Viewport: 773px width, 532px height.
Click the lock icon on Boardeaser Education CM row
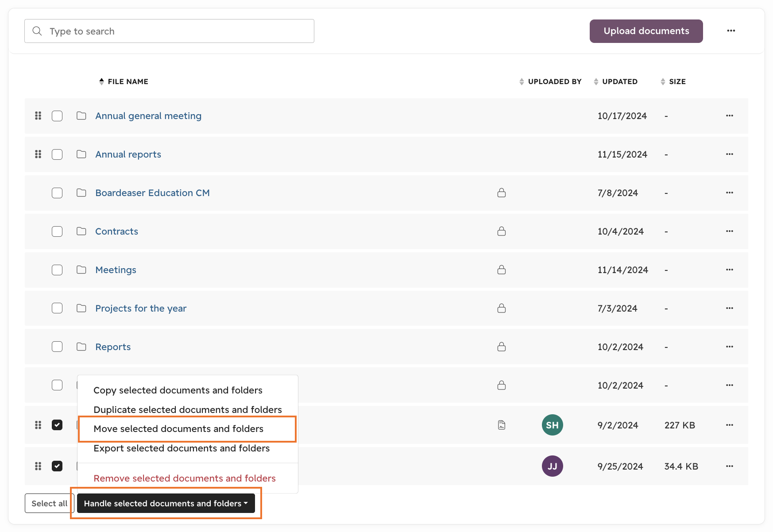coord(502,193)
